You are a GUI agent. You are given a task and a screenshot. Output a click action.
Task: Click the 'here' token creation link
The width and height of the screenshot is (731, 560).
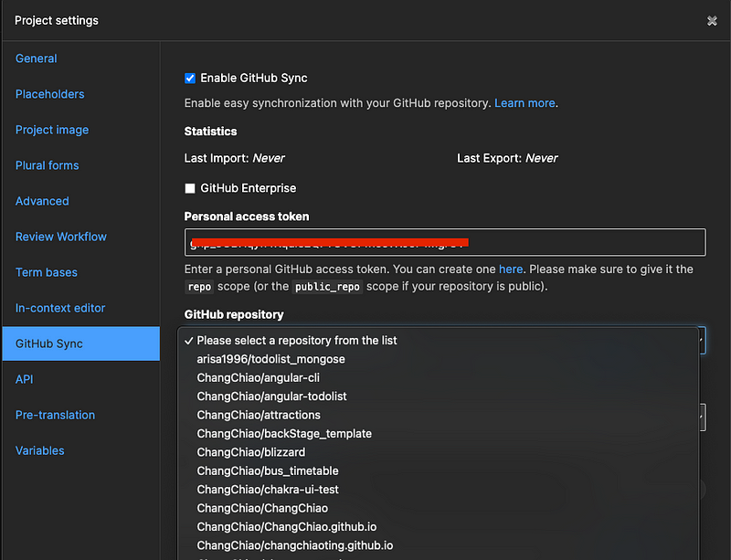pos(511,269)
